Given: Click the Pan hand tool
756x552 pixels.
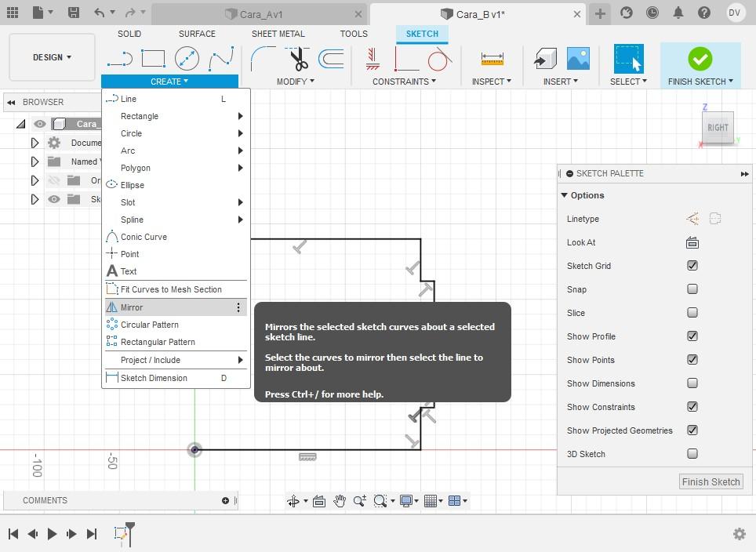Looking at the screenshot, I should [340, 501].
